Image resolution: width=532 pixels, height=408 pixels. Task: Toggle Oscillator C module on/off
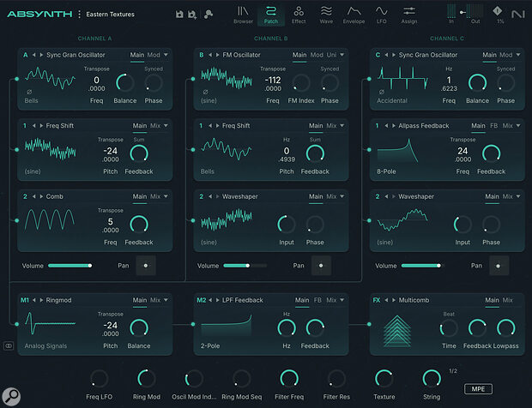pyautogui.click(x=378, y=55)
